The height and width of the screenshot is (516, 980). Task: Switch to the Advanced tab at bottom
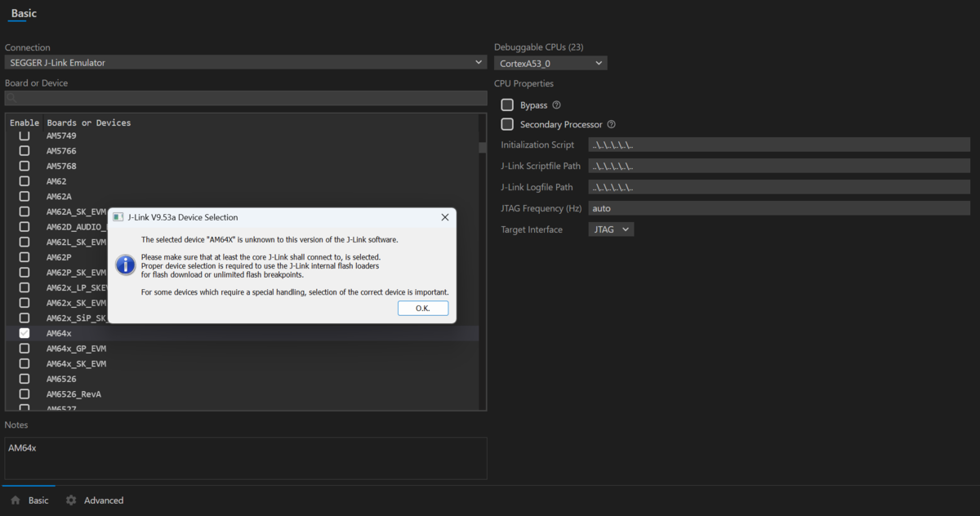94,500
